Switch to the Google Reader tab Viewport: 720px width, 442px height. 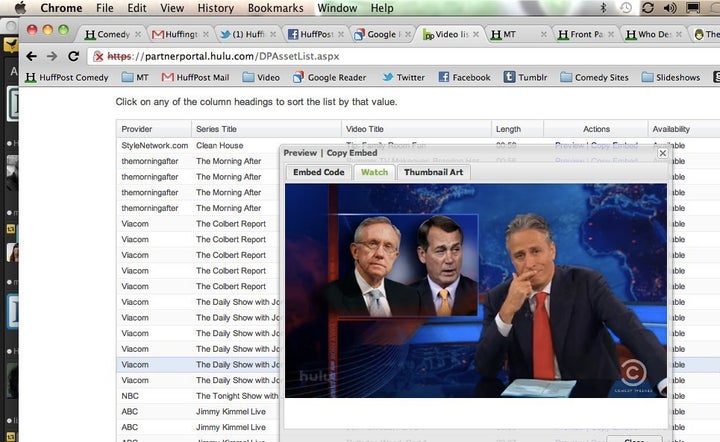[383, 34]
